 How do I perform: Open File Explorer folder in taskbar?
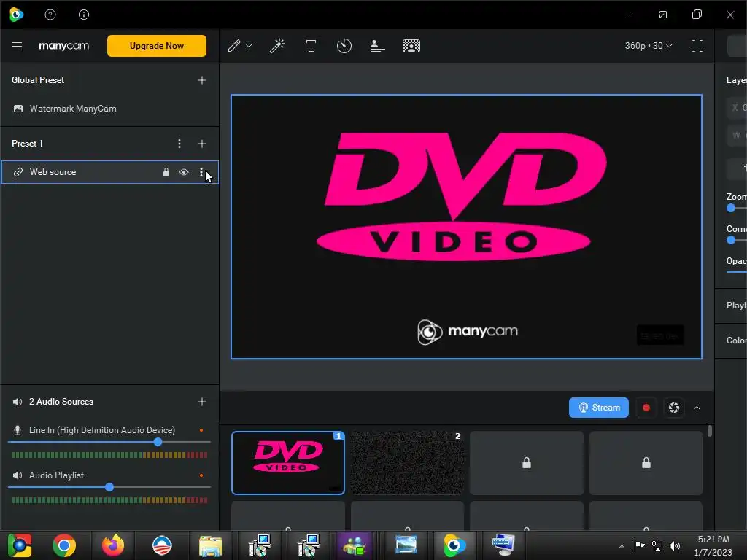[x=211, y=545]
